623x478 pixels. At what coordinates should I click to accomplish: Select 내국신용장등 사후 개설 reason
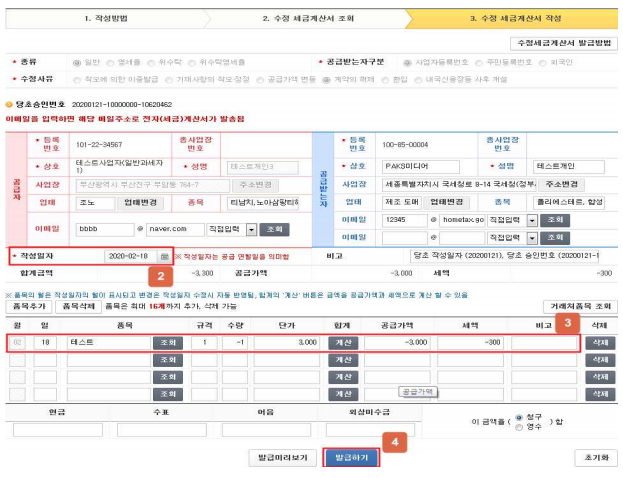[x=418, y=80]
